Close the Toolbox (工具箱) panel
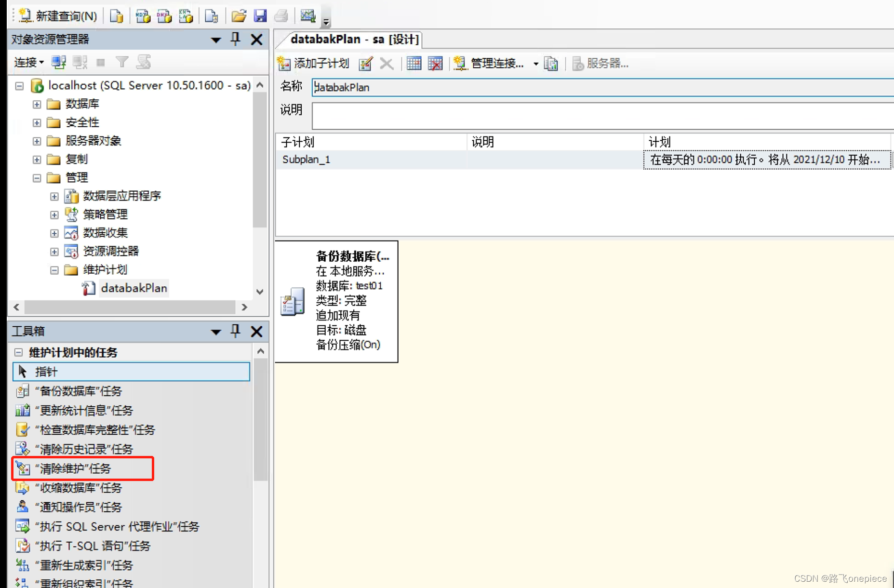Image resolution: width=894 pixels, height=588 pixels. coord(256,332)
